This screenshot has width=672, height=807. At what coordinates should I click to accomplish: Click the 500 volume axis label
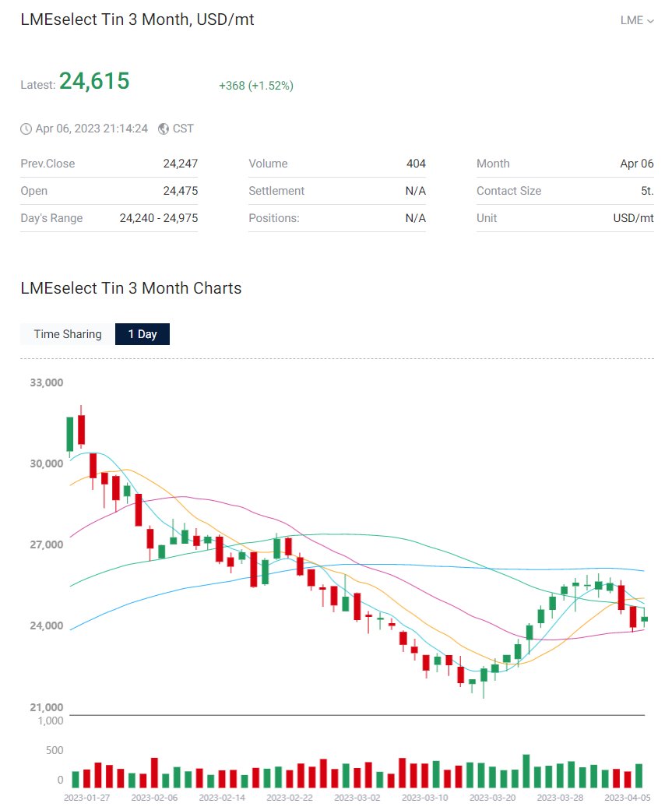(x=55, y=750)
